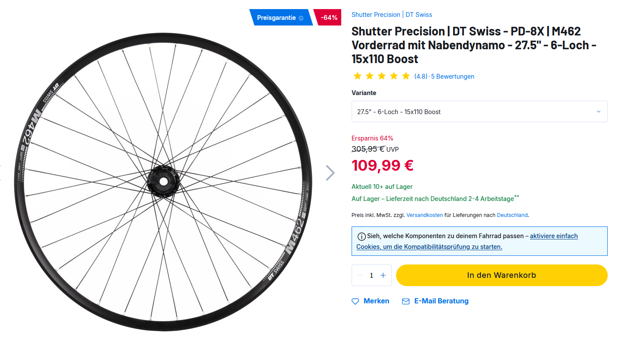Click the wheel product image

click(163, 182)
